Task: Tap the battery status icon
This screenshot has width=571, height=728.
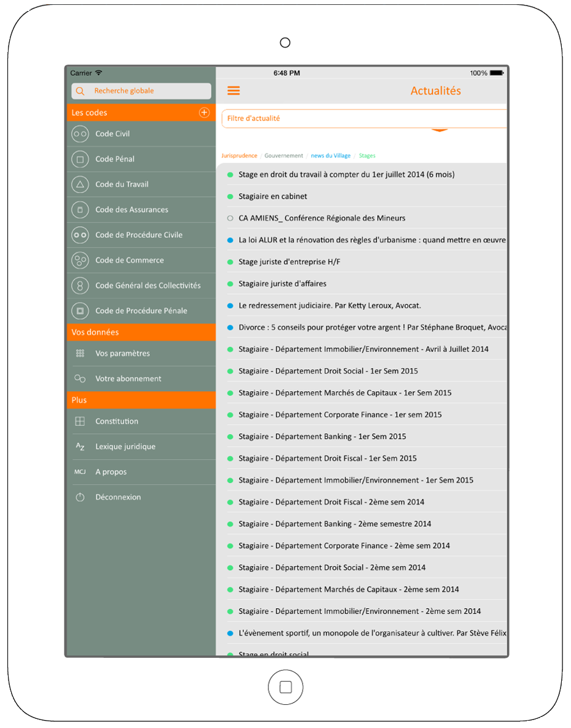Action: coord(497,73)
